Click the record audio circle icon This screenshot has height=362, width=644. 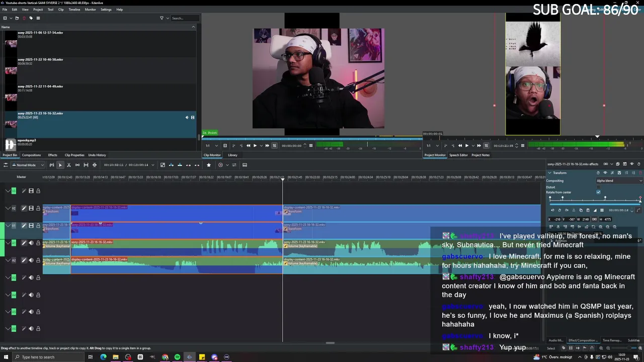pyautogui.click(x=220, y=165)
